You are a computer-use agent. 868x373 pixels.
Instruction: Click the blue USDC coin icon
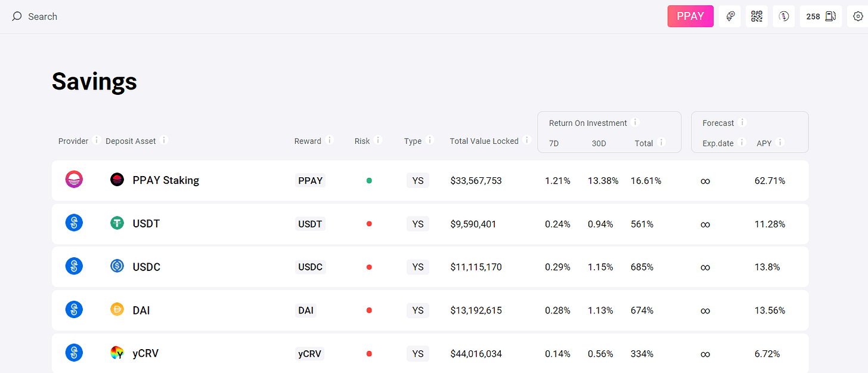pos(117,266)
